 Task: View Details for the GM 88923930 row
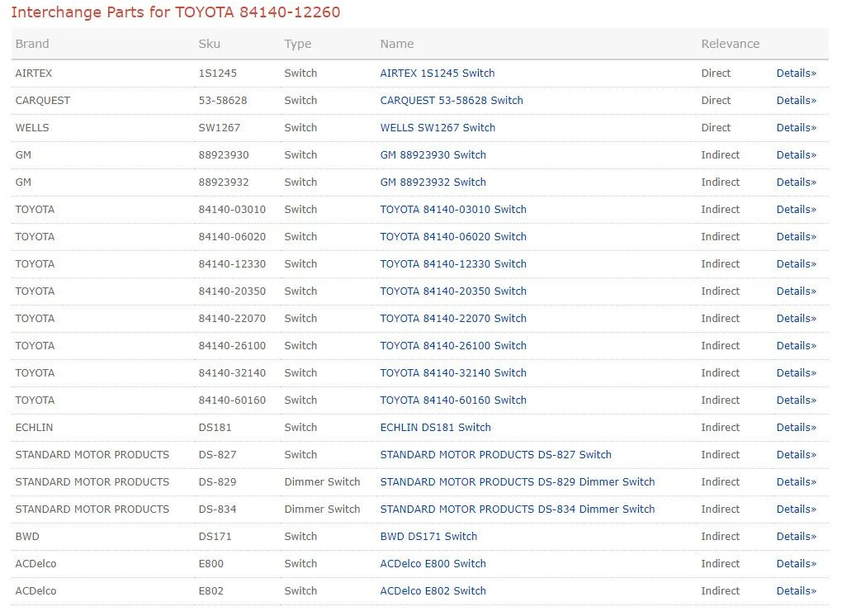coord(797,155)
